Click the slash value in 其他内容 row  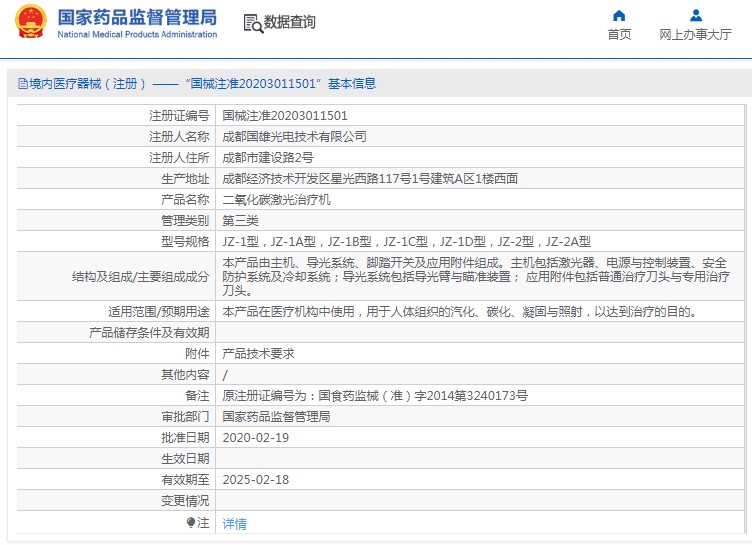[x=225, y=375]
